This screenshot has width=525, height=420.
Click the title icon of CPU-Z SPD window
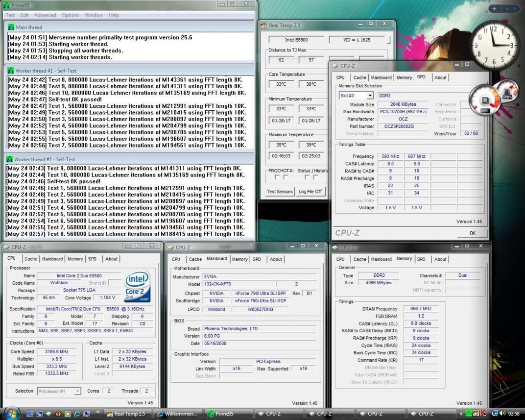(335, 66)
